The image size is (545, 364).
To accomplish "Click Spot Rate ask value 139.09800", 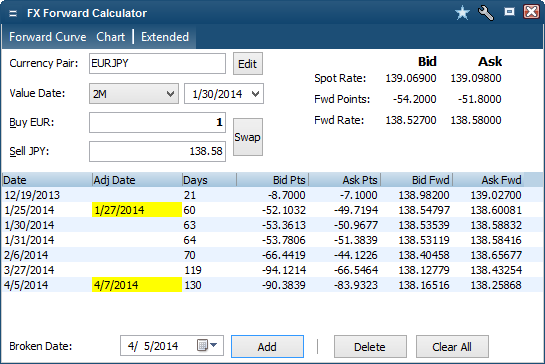I will (x=476, y=78).
